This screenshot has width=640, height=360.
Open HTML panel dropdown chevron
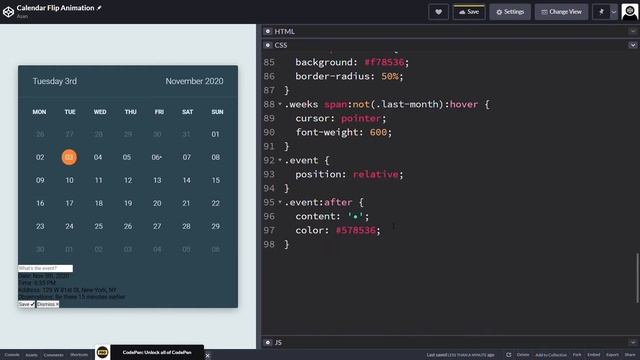633,31
